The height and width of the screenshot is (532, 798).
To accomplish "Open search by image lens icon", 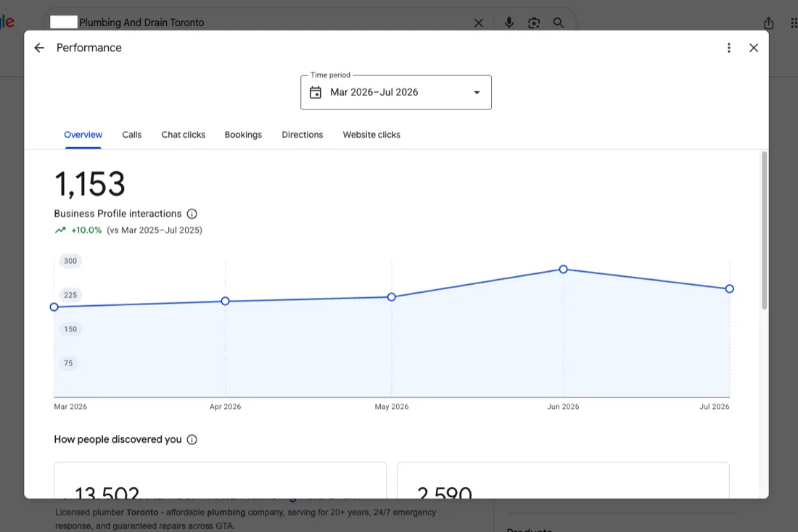I will point(534,23).
